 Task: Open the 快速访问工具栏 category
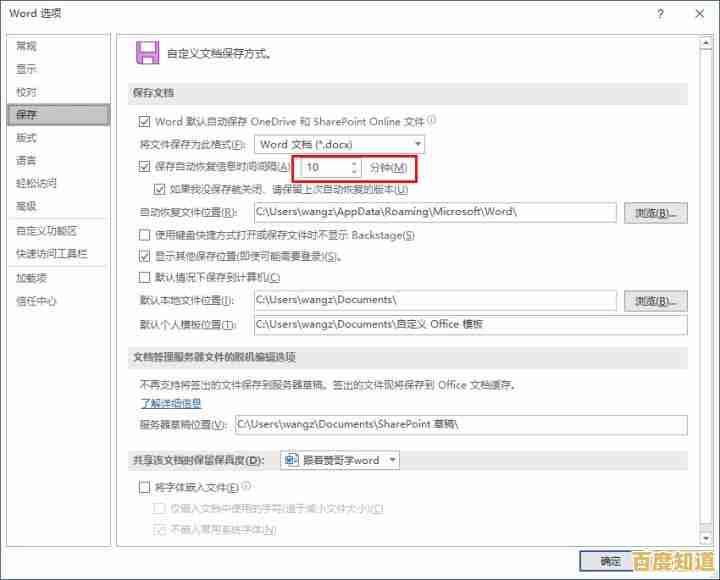tap(51, 253)
